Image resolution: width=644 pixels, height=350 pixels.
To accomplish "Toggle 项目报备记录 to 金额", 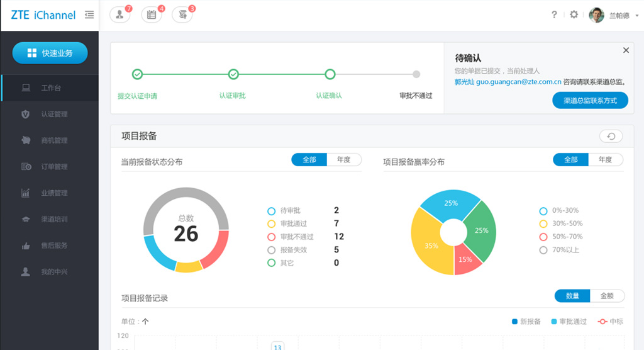I will click(607, 296).
